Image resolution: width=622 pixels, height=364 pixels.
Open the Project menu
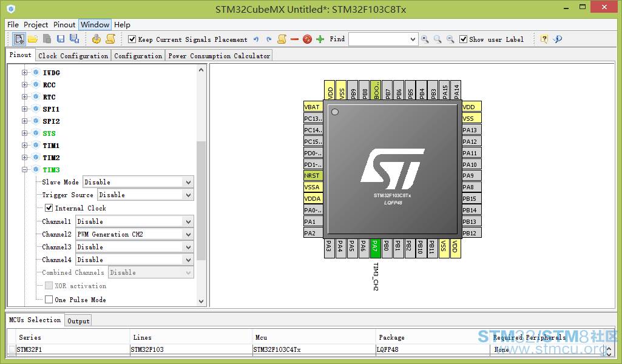[36, 25]
